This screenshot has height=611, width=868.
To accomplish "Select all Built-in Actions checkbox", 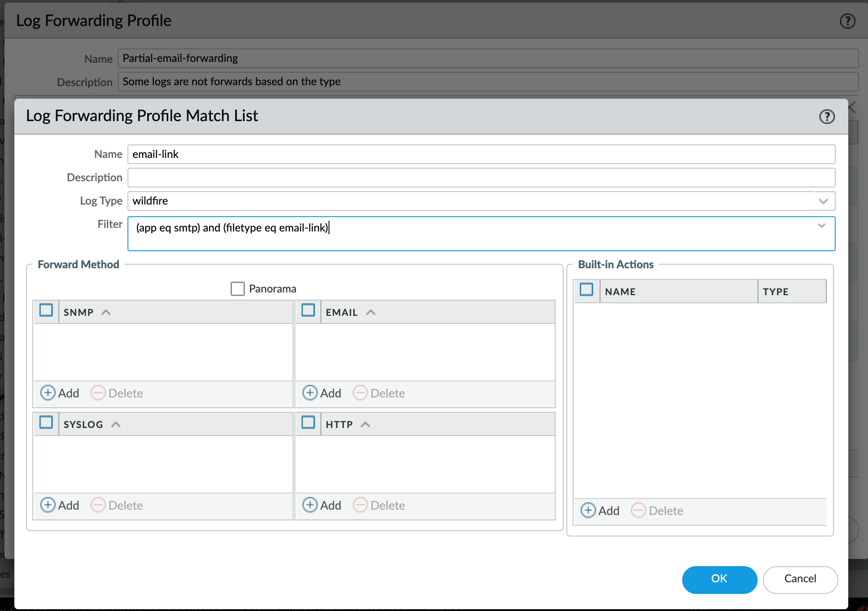I will tap(587, 290).
